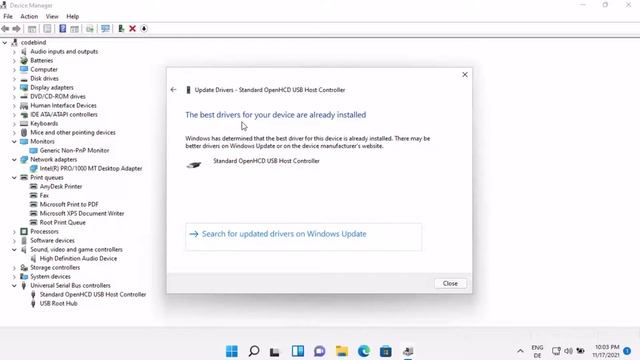The width and height of the screenshot is (640, 360).
Task: Click the taskbar clock showing 10:03 PM
Action: point(607,351)
